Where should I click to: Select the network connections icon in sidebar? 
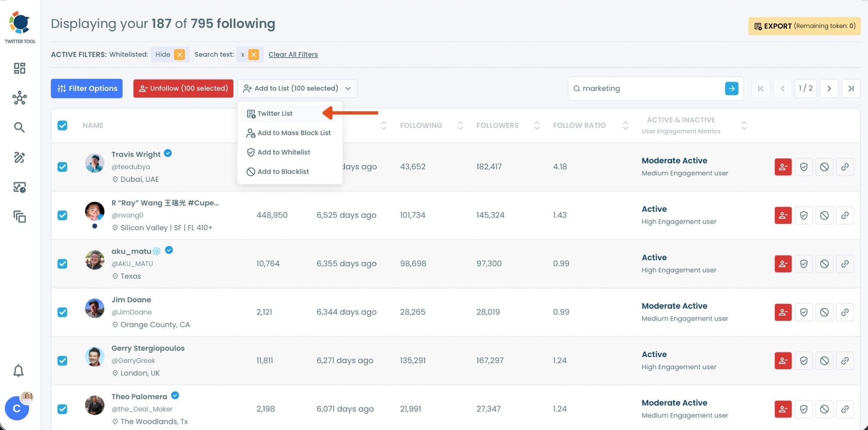coord(20,98)
